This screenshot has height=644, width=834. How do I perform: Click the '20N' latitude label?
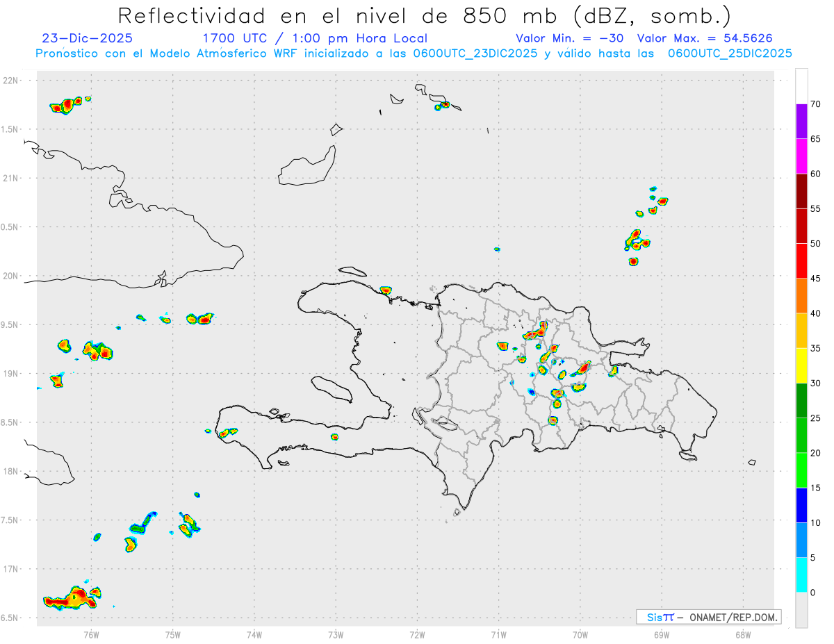(x=12, y=276)
